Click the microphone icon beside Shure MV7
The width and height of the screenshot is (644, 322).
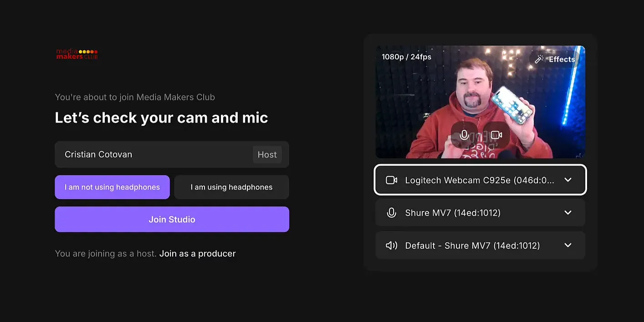[x=391, y=213]
